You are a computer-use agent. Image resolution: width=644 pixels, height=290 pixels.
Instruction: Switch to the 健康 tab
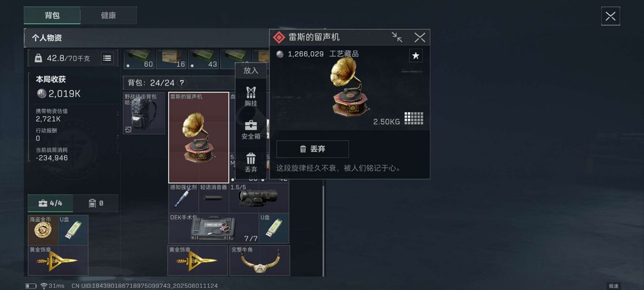click(109, 16)
